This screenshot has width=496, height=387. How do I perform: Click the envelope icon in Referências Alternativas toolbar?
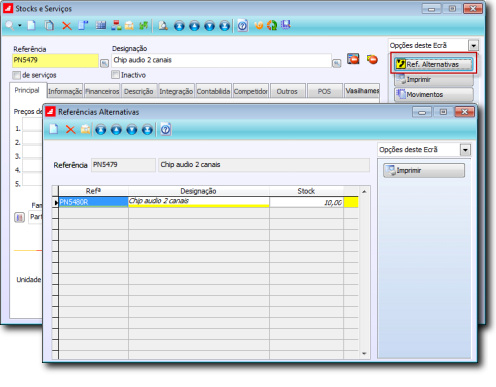pos(85,129)
